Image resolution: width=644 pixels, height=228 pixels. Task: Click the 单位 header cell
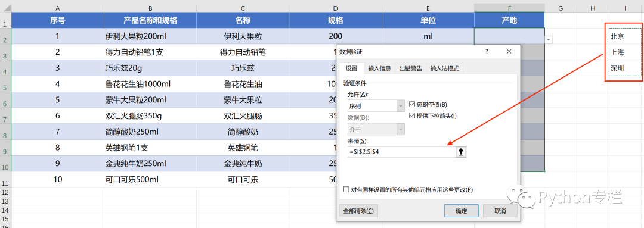coord(428,20)
